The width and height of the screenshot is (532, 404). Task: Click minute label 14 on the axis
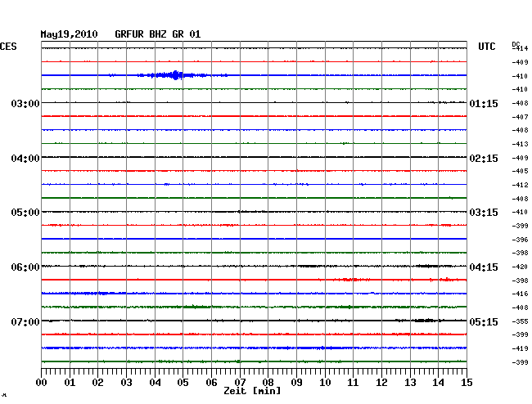(438, 383)
